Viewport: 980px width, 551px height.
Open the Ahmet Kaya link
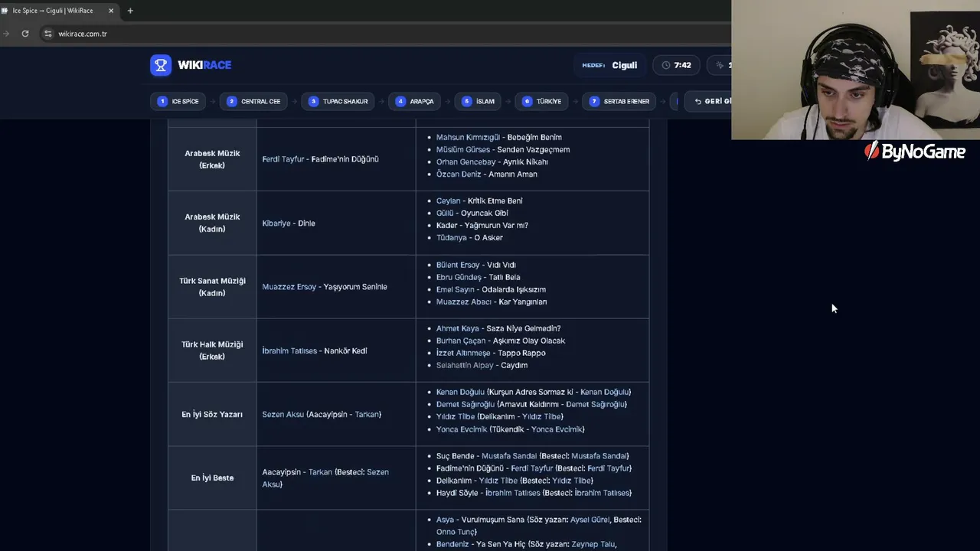pos(458,328)
